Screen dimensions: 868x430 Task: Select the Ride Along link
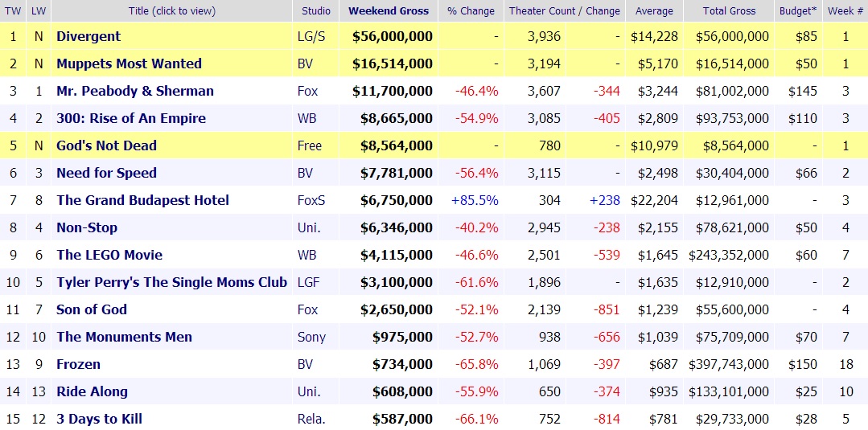pyautogui.click(x=92, y=391)
